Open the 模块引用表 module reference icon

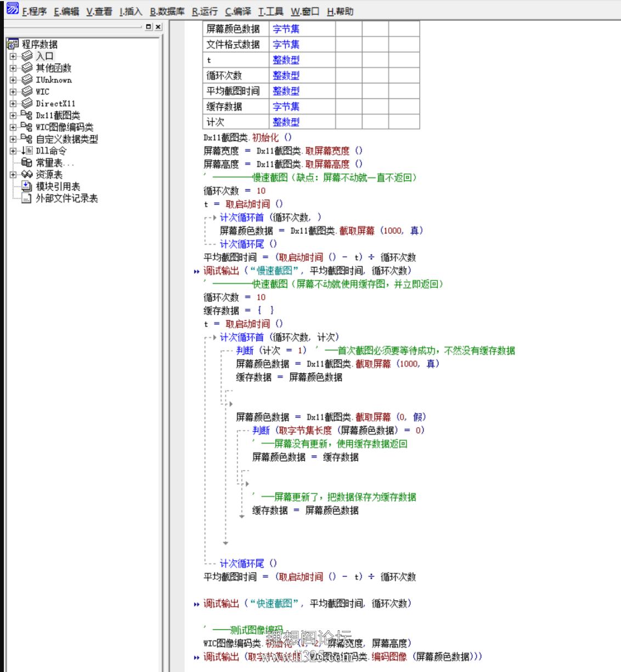pyautogui.click(x=26, y=186)
